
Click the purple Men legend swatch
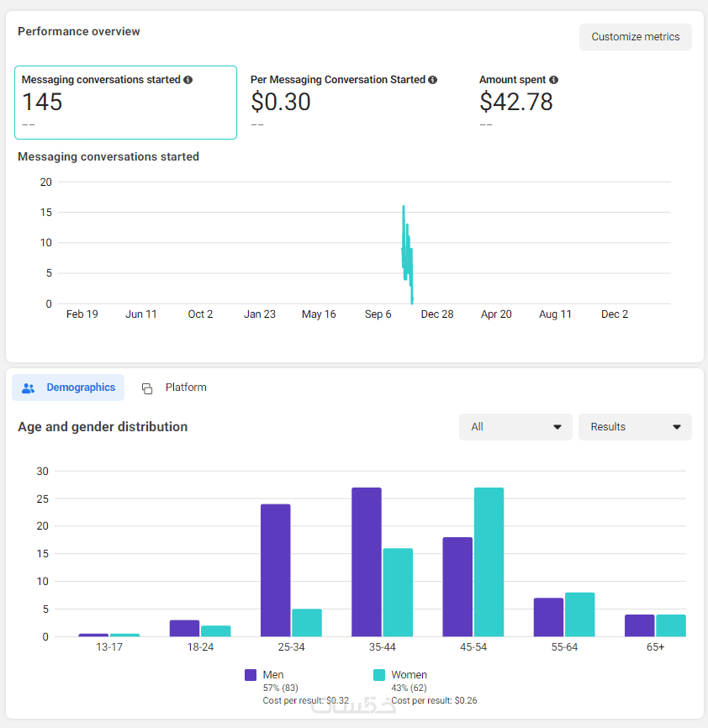coord(251,675)
